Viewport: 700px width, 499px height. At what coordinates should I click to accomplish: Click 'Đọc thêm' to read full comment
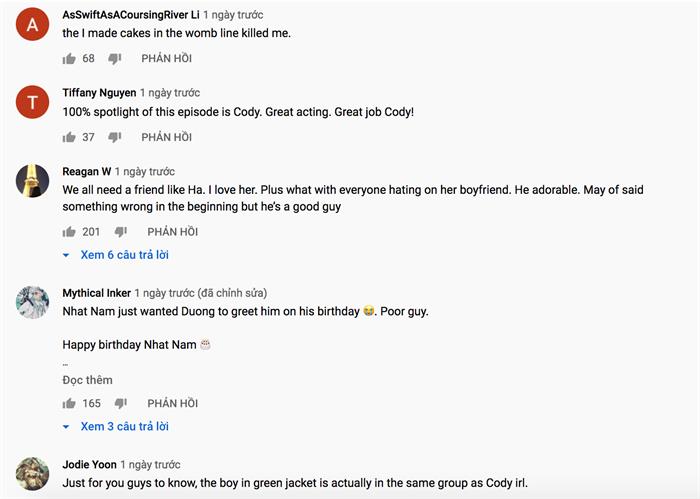(87, 380)
